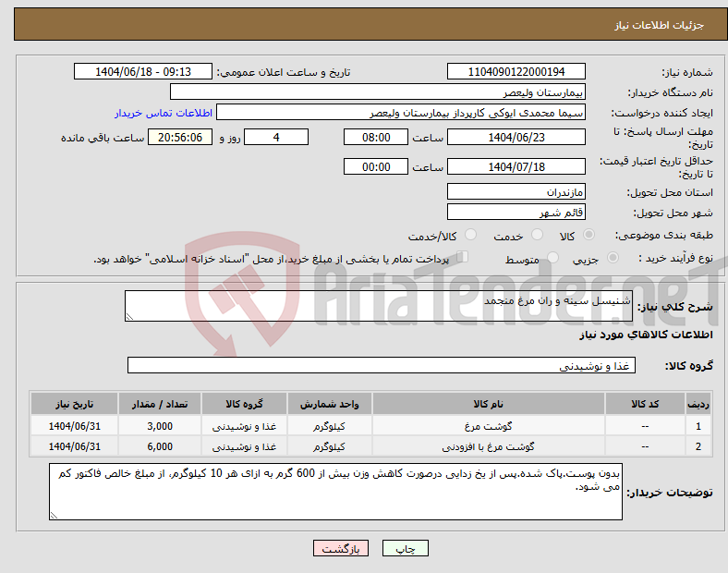Click the buyer notes textarea بدون پوست

click(x=335, y=492)
